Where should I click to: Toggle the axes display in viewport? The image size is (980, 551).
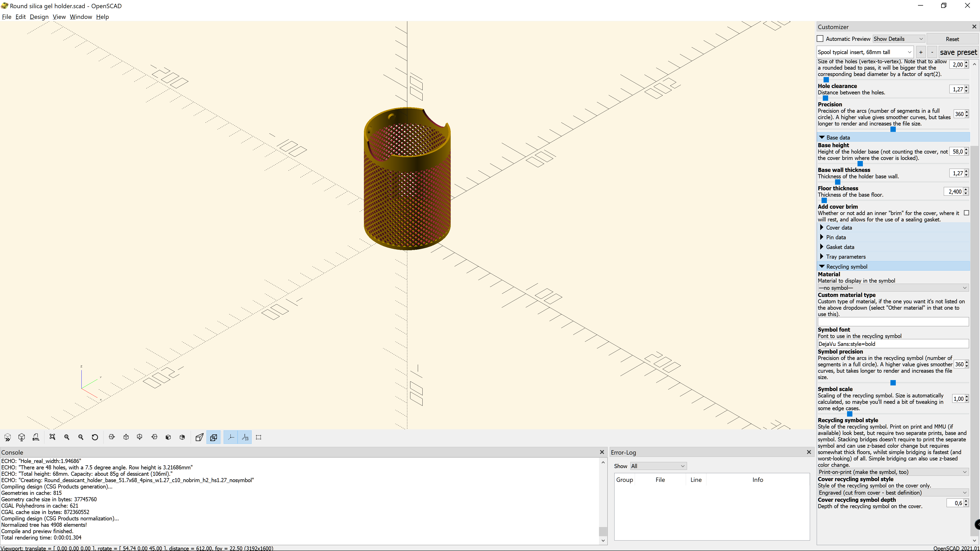click(230, 437)
